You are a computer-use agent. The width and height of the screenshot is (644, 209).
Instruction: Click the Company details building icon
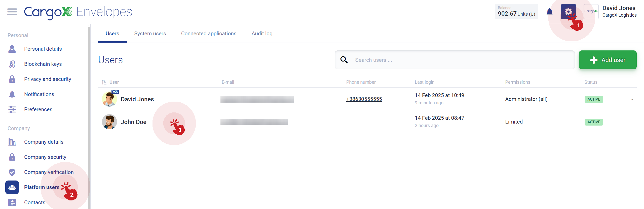tap(12, 142)
